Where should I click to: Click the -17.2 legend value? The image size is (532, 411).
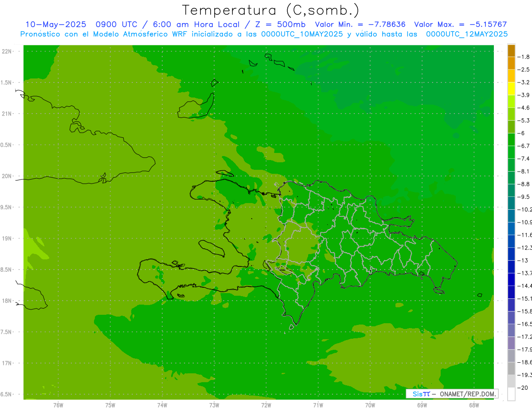click(524, 337)
